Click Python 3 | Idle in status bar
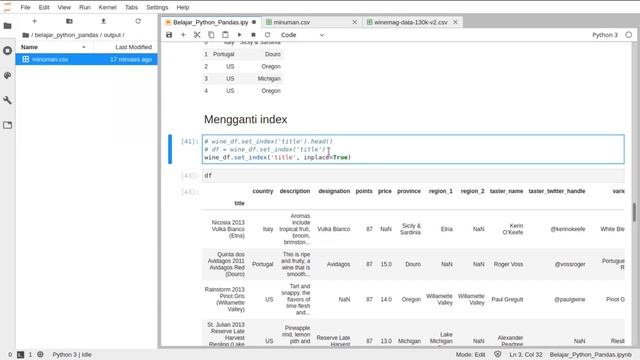This screenshot has width=640, height=360. point(72,355)
